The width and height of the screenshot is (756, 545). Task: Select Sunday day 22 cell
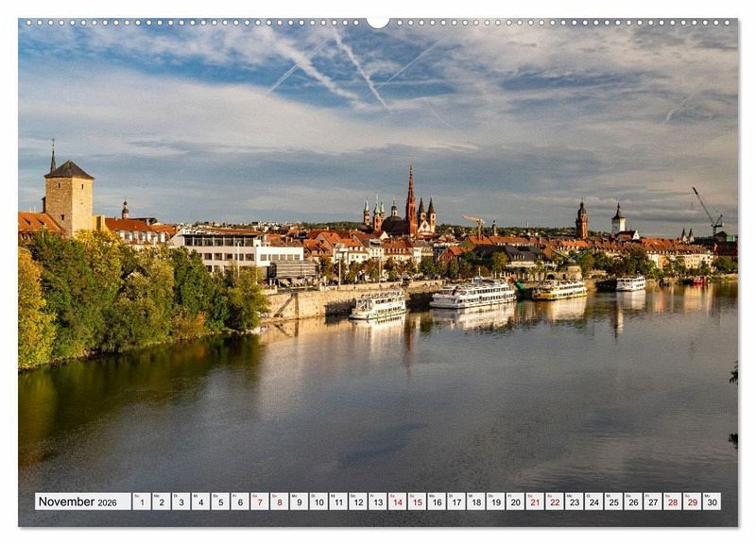pyautogui.click(x=555, y=502)
